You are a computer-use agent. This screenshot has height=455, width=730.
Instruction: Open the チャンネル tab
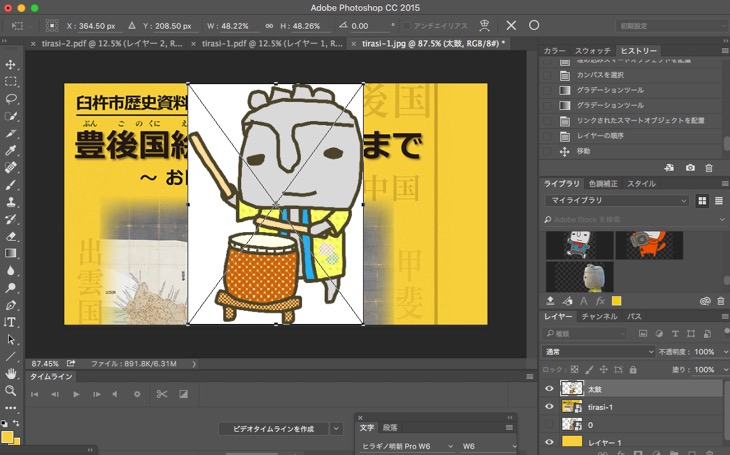(599, 316)
